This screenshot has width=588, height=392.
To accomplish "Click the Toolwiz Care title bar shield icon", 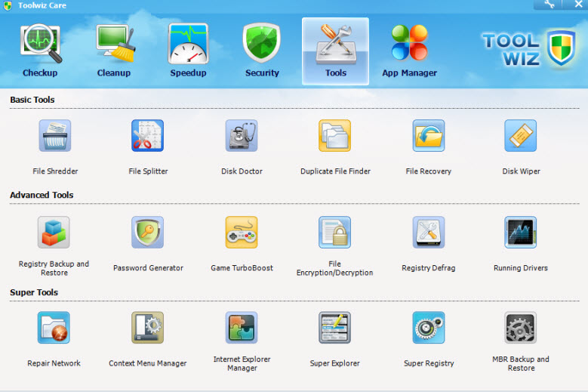I will pyautogui.click(x=8, y=5).
